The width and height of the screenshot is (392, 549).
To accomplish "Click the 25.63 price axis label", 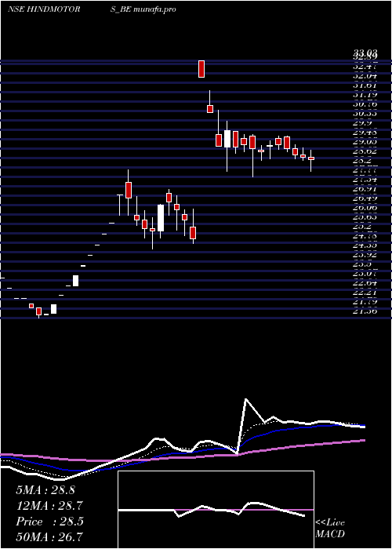I will tap(365, 217).
